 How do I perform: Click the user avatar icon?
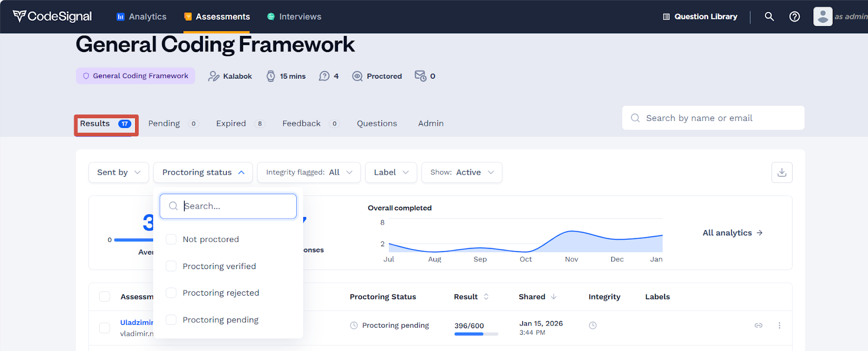click(822, 17)
